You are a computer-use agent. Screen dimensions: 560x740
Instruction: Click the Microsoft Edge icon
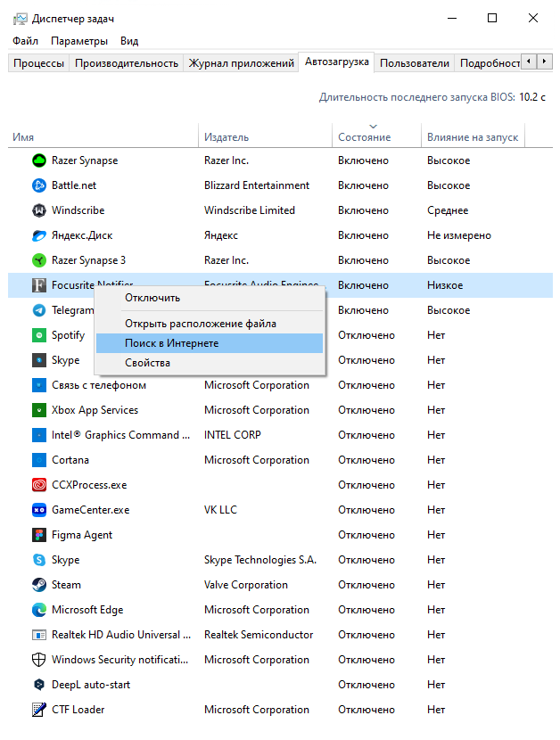39,610
